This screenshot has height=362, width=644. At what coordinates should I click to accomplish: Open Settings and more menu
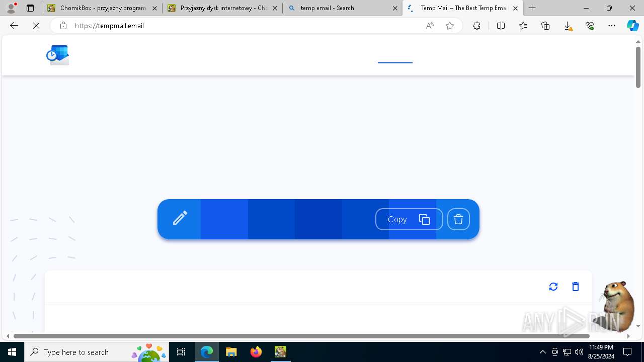(x=612, y=26)
